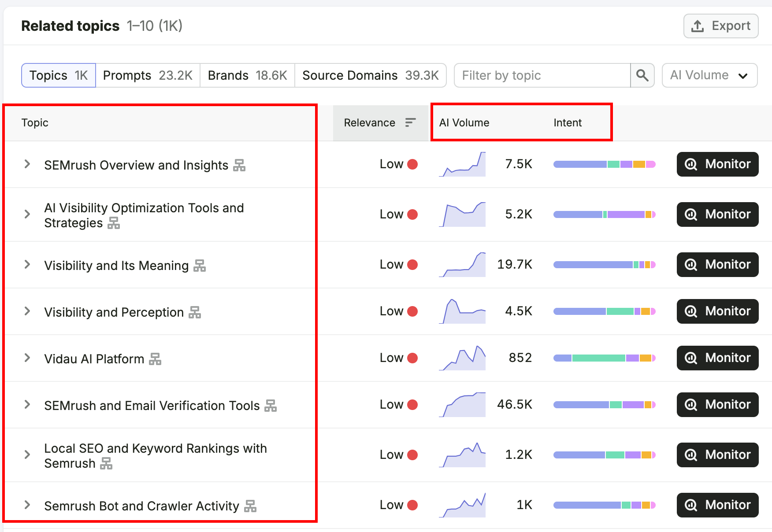Image resolution: width=772 pixels, height=532 pixels.
Task: Open trend chart for Vidau AI Platform
Action: (x=462, y=358)
